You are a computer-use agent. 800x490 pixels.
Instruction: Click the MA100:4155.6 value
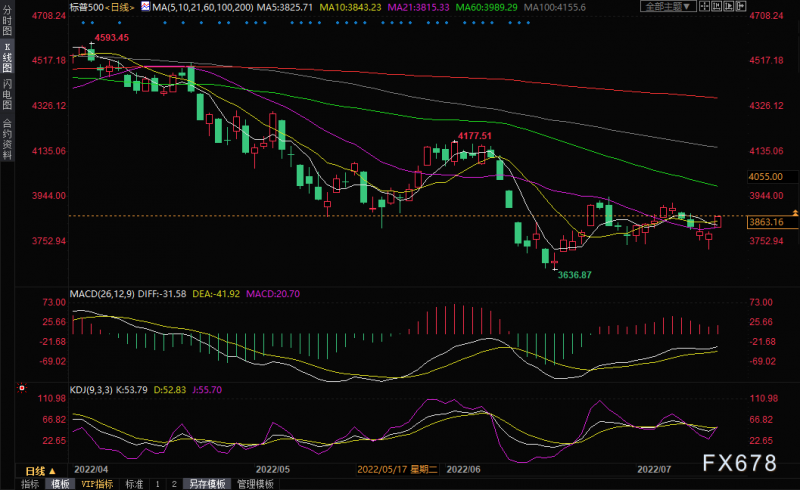click(555, 7)
